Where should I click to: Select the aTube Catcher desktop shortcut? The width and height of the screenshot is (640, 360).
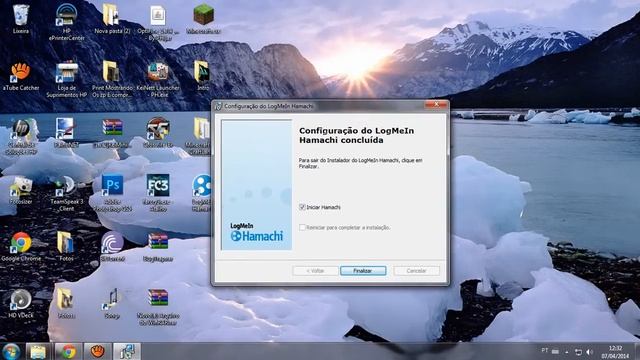[20, 76]
